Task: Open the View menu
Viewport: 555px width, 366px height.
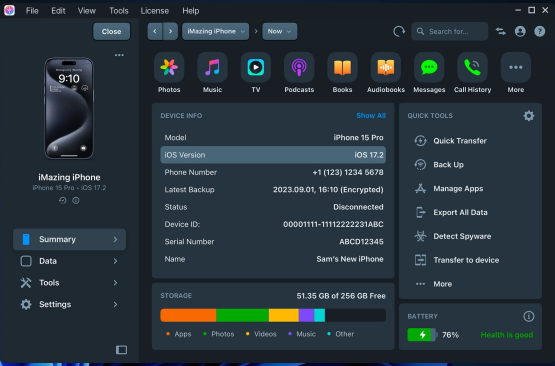Action: 87,11
